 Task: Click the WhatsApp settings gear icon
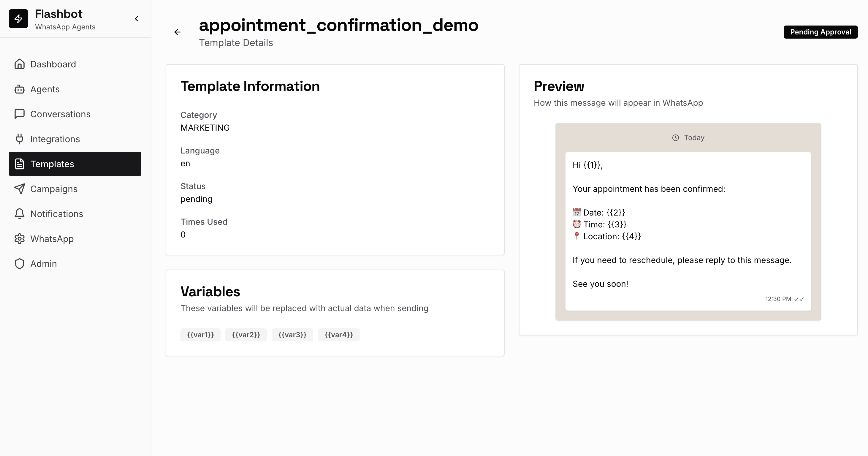tap(20, 239)
